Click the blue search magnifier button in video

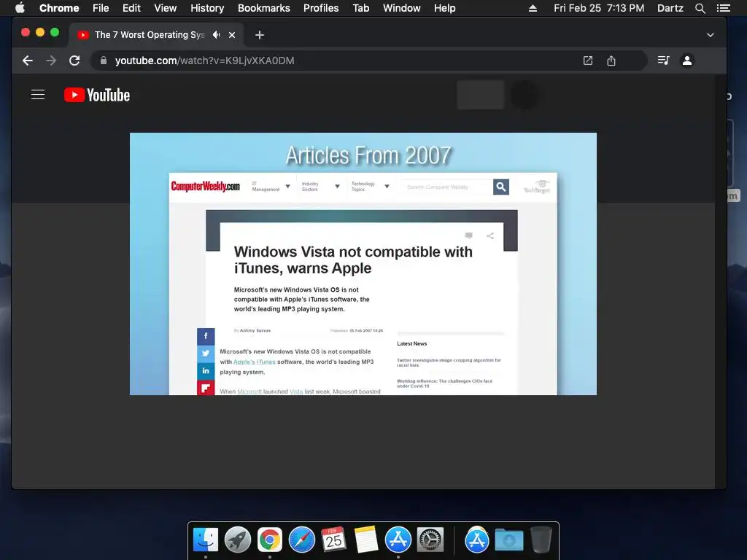[x=501, y=187]
